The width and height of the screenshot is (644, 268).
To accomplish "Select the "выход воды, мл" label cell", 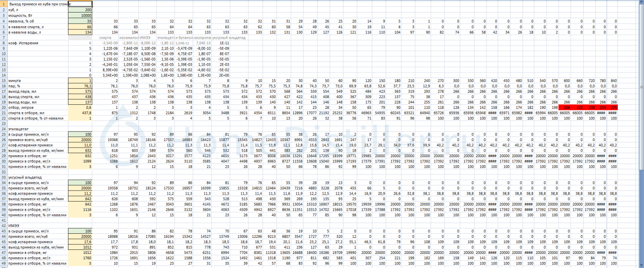I will pyautogui.click(x=38, y=102).
